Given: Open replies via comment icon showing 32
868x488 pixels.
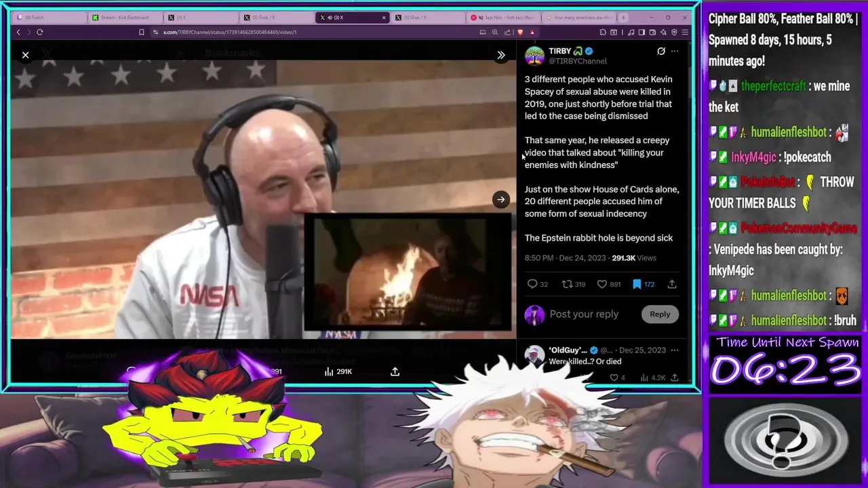Looking at the screenshot, I should (537, 284).
